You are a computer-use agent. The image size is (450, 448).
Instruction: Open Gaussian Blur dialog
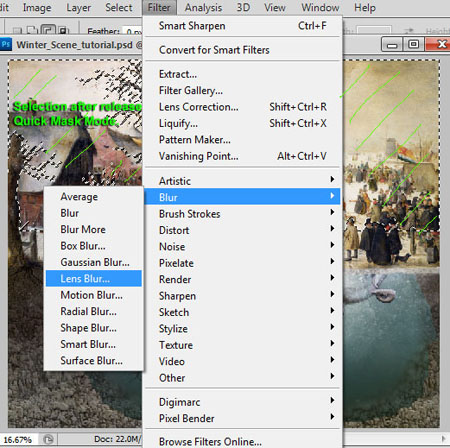pyautogui.click(x=94, y=262)
